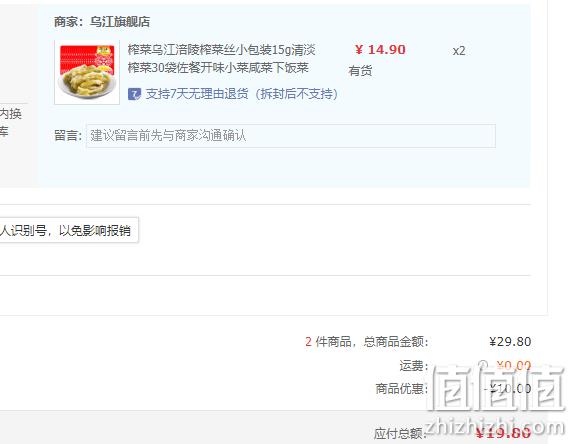This screenshot has width=574, height=444.
Task: Click the 应付总额 total payable label
Action: coord(400,433)
